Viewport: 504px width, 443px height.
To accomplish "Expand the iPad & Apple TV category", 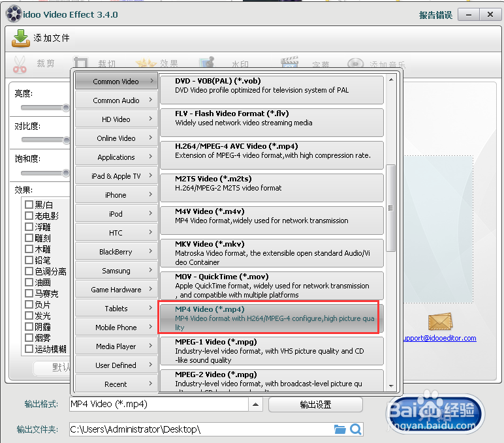I will [116, 176].
